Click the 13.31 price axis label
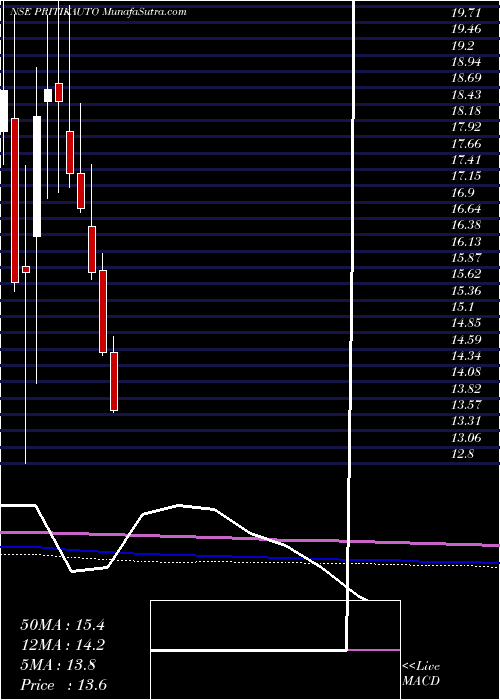The height and width of the screenshot is (700, 500). pyautogui.click(x=466, y=421)
